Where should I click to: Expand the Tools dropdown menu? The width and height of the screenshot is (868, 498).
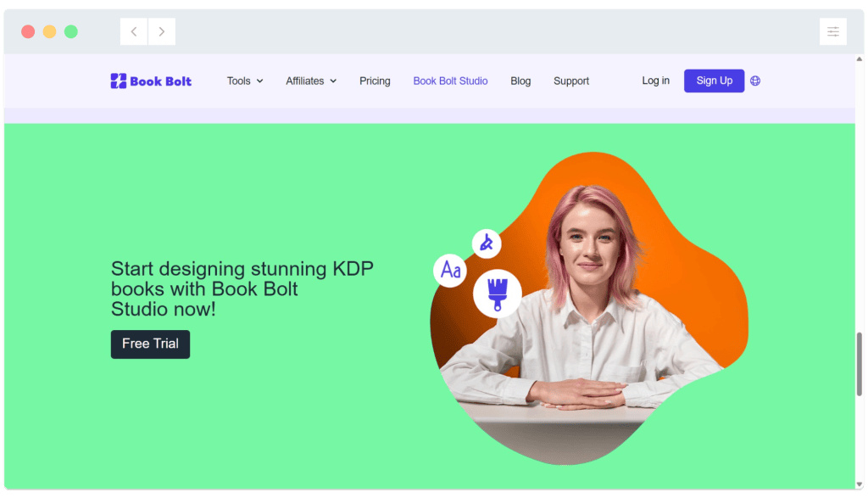click(x=245, y=81)
